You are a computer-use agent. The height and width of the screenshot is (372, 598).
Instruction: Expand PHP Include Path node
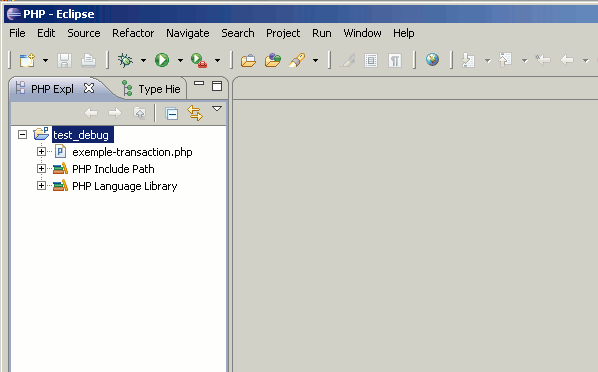tap(41, 168)
